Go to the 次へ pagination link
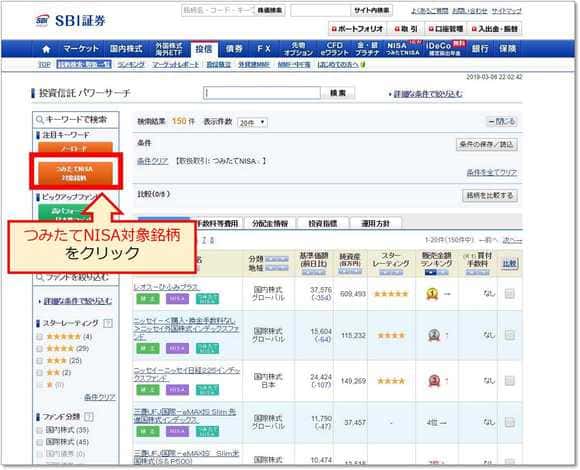 512,240
